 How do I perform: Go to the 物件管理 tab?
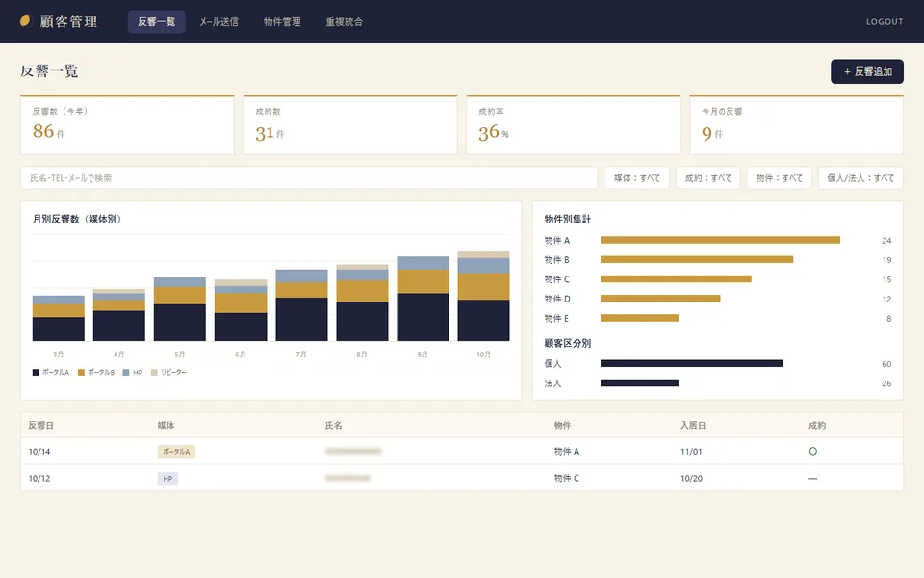[x=282, y=22]
